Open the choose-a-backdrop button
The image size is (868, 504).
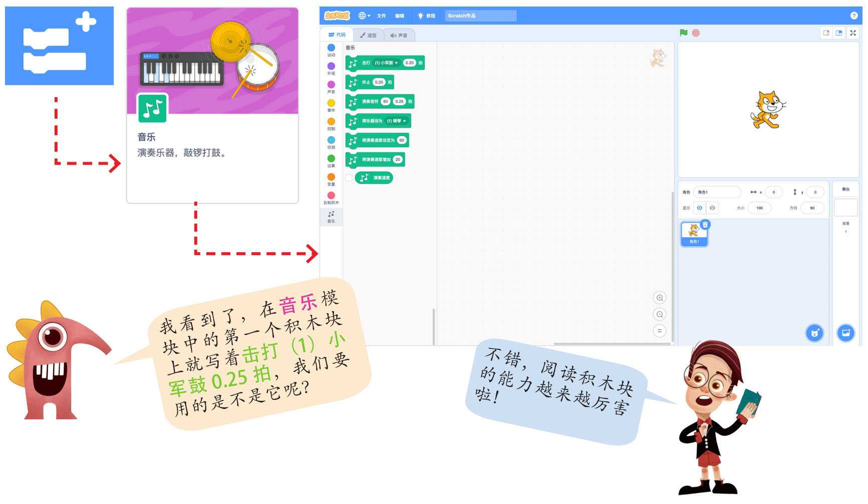tap(845, 333)
